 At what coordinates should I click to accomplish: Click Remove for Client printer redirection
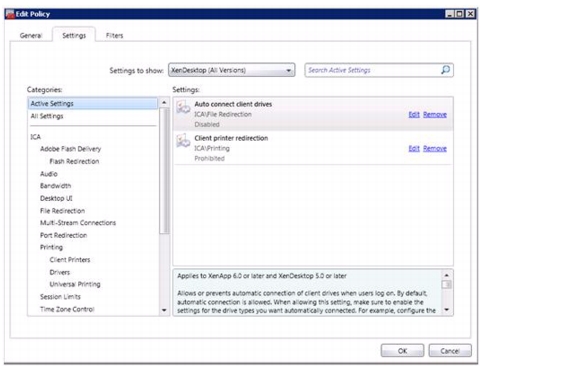coord(435,148)
